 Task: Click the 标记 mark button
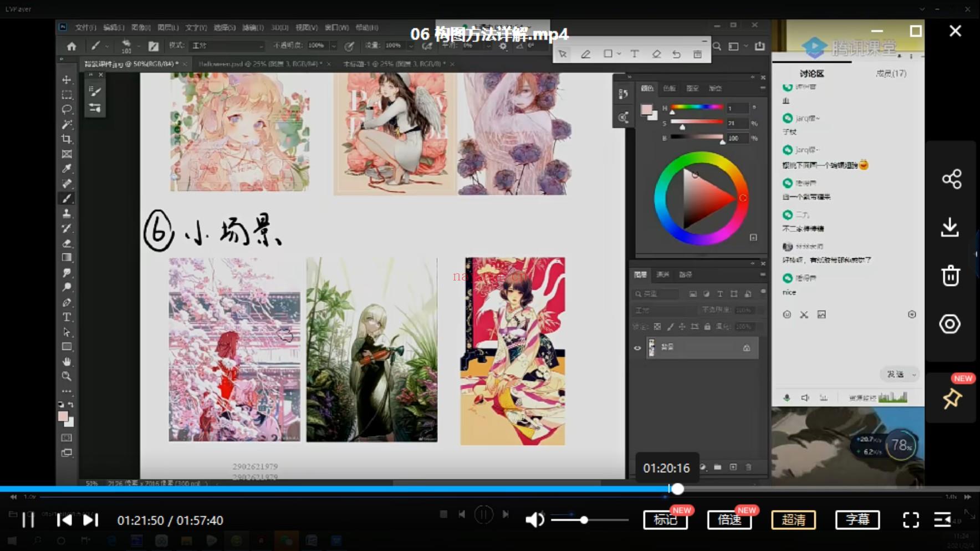click(665, 519)
